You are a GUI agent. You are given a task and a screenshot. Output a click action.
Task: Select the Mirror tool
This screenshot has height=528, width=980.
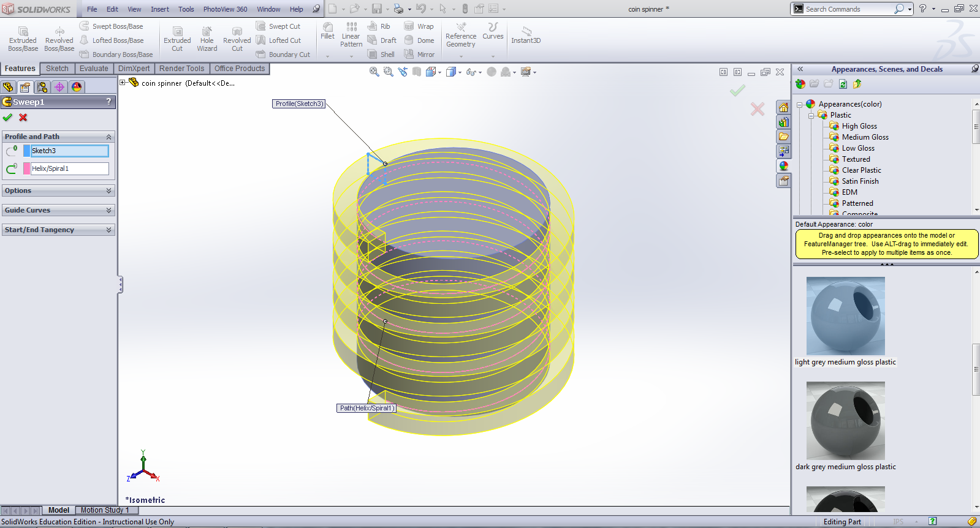[x=420, y=55]
